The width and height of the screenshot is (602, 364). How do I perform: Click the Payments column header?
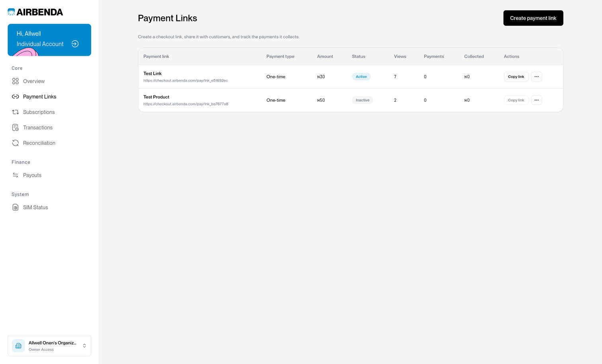[434, 56]
